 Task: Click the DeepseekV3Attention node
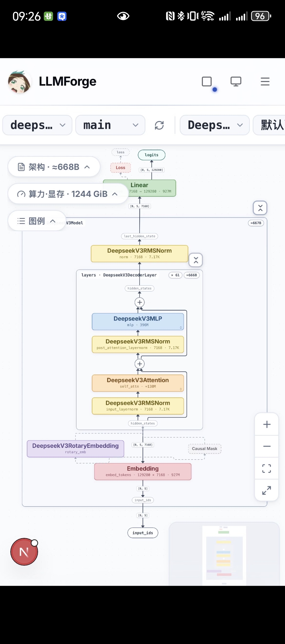(x=138, y=383)
